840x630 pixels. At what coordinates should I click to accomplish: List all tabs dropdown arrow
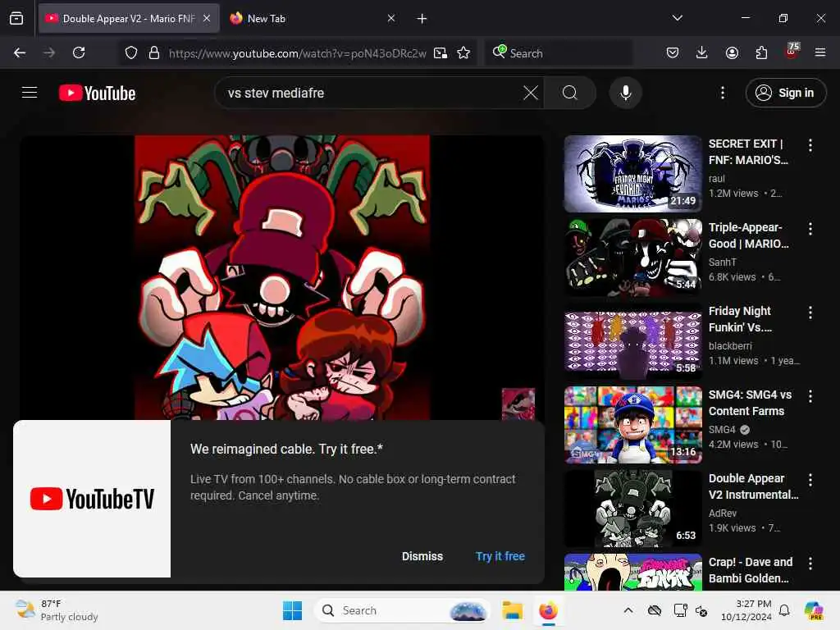click(678, 18)
